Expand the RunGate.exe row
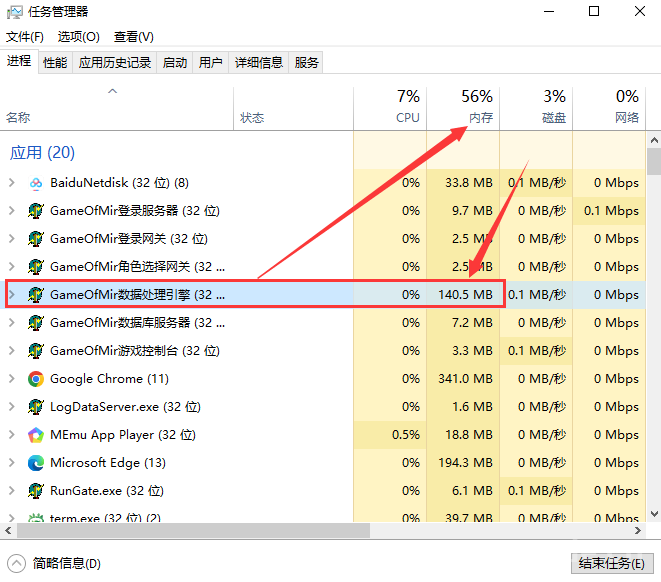Screen dimensions: 661x582 [12, 491]
